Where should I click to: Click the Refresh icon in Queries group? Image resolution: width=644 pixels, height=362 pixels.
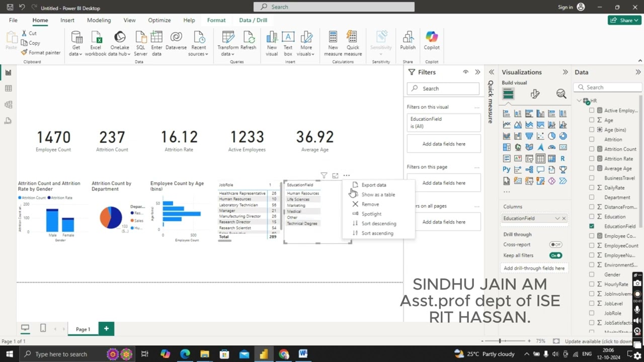click(x=249, y=38)
